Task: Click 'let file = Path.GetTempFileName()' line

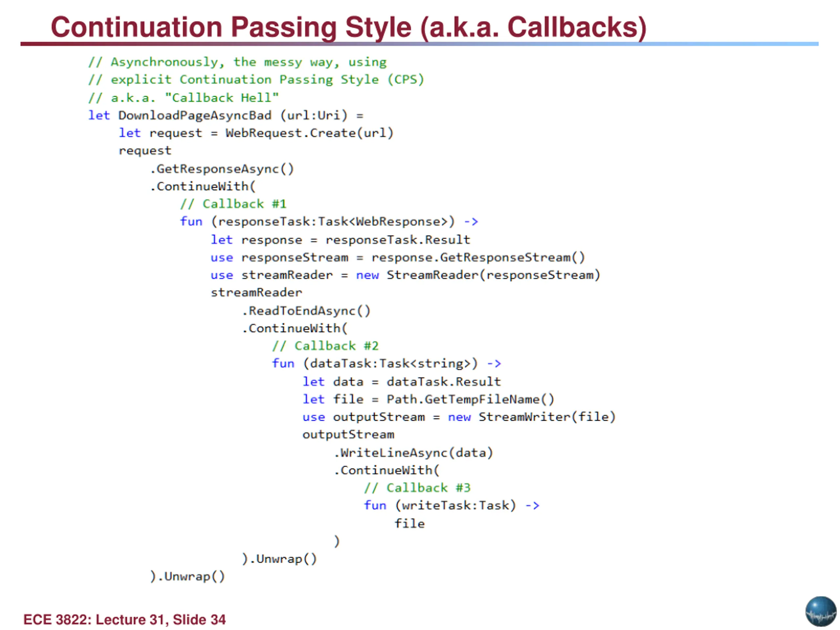Action: pos(428,399)
